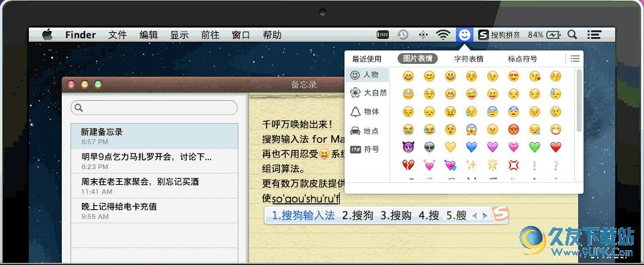Choose the tears of joy emoji
Viewport: 644px width, 265px height.
pos(429,129)
